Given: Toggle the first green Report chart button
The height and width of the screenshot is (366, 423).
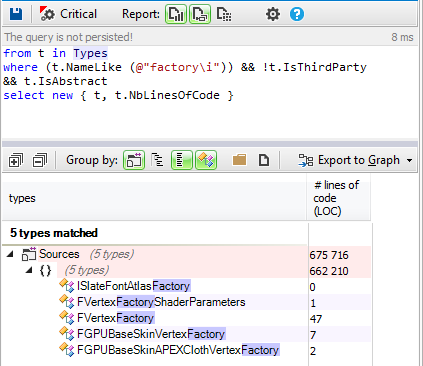Looking at the screenshot, I should pos(176,14).
